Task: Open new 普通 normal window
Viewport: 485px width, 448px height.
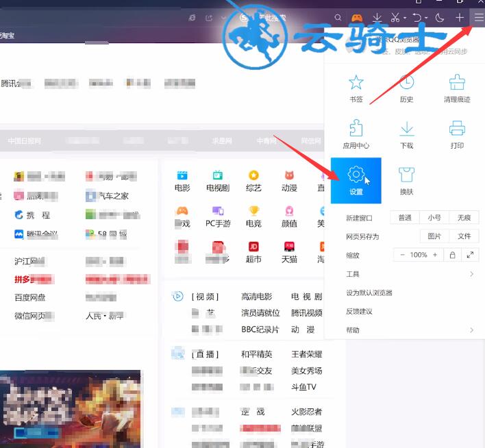Action: point(405,218)
